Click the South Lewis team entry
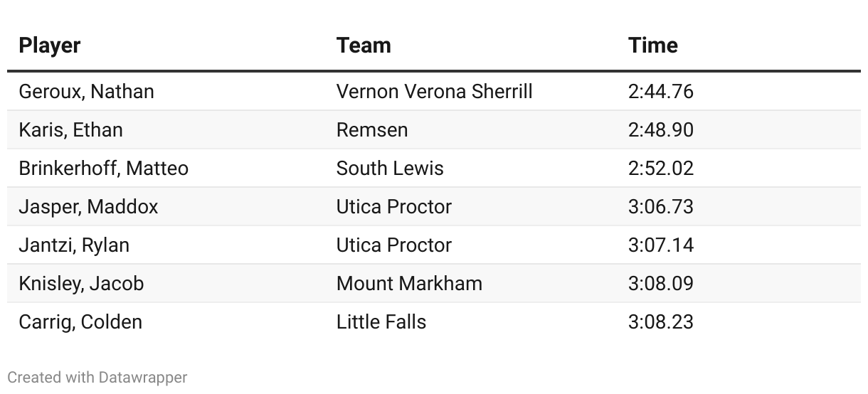This screenshot has height=394, width=868. click(390, 169)
